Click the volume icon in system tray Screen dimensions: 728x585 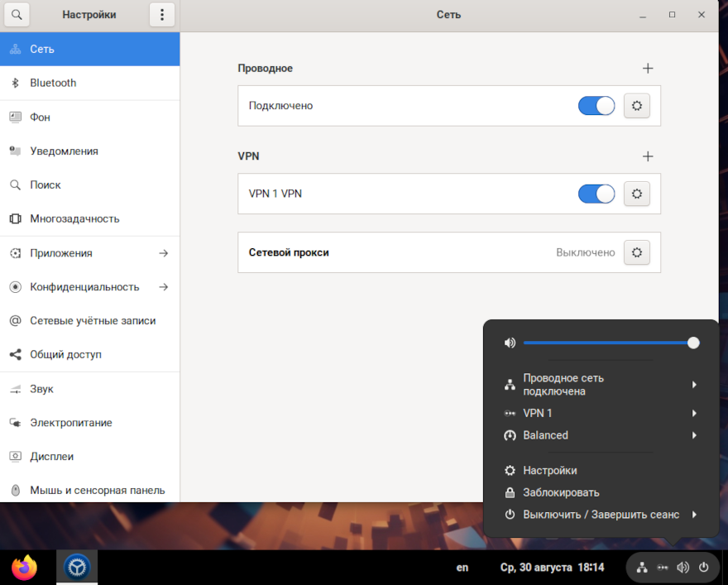click(682, 568)
